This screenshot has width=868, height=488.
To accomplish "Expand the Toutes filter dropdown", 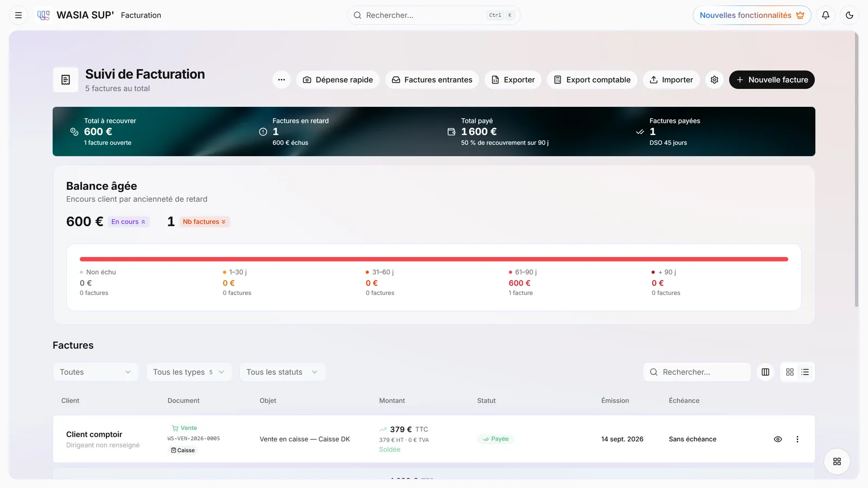I will pos(96,372).
